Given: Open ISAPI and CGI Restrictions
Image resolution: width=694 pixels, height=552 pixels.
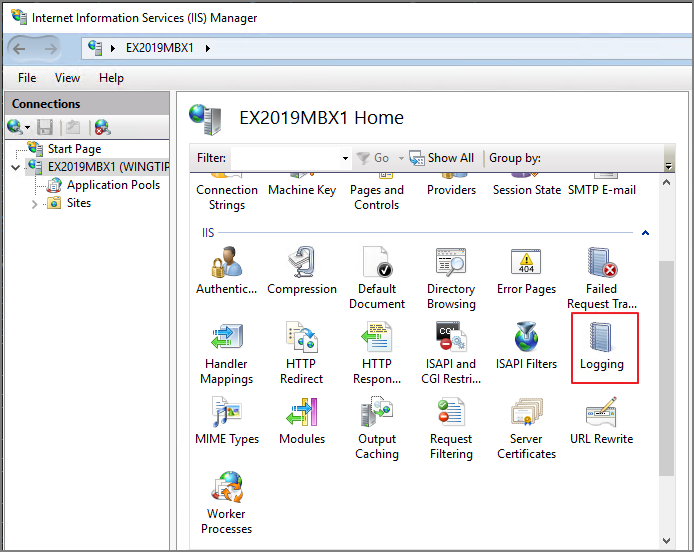Looking at the screenshot, I should click(x=451, y=353).
